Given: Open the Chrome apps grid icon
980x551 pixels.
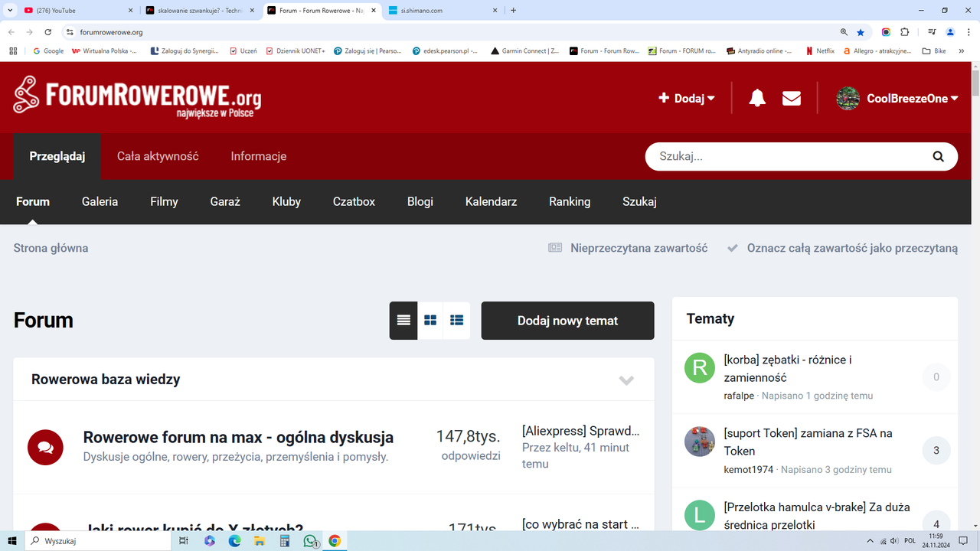Looking at the screenshot, I should click(x=13, y=51).
